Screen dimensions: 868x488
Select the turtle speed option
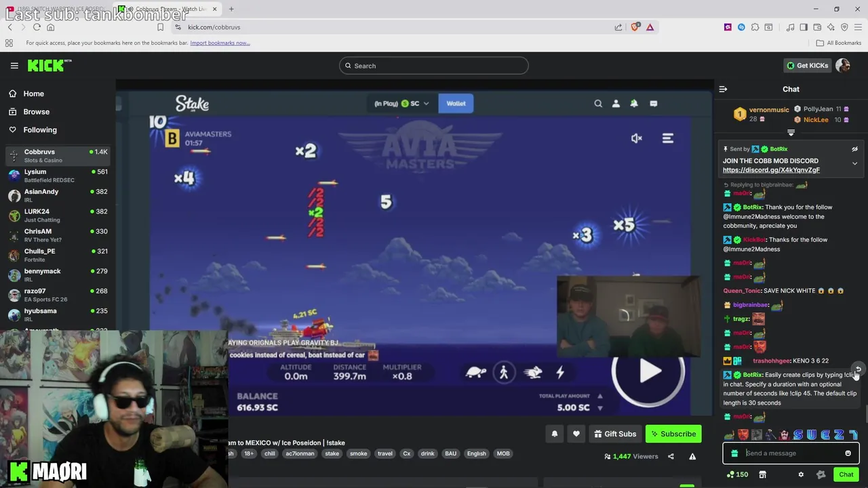point(476,372)
